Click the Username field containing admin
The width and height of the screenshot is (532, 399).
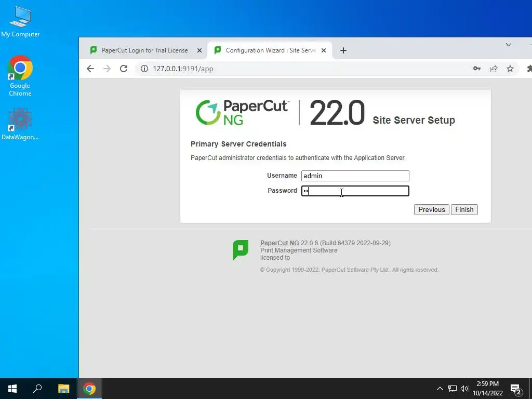point(355,176)
